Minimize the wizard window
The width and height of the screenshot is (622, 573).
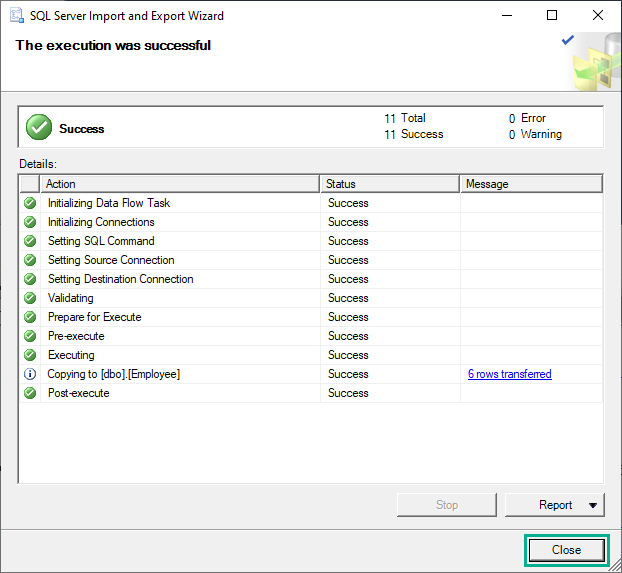[x=507, y=15]
